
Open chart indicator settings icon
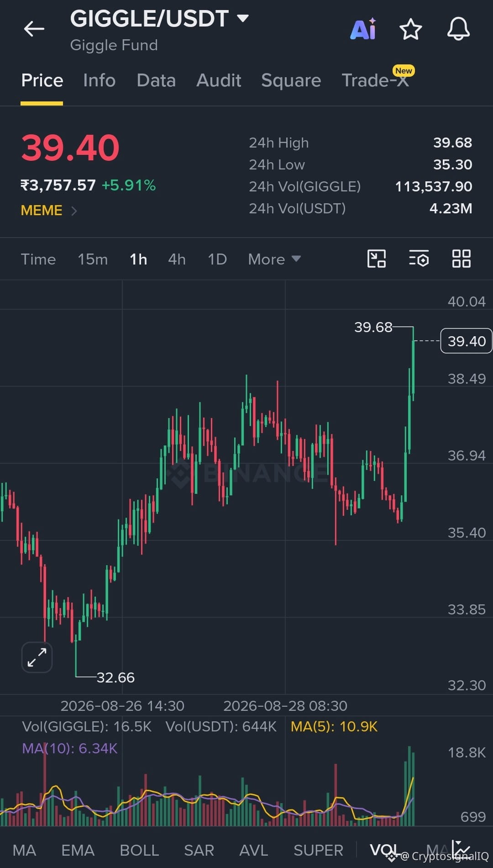(419, 259)
